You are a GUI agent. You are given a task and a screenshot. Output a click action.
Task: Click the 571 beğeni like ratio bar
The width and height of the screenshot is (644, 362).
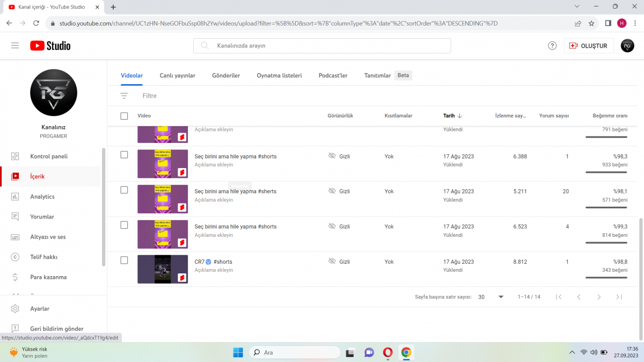coord(606,207)
